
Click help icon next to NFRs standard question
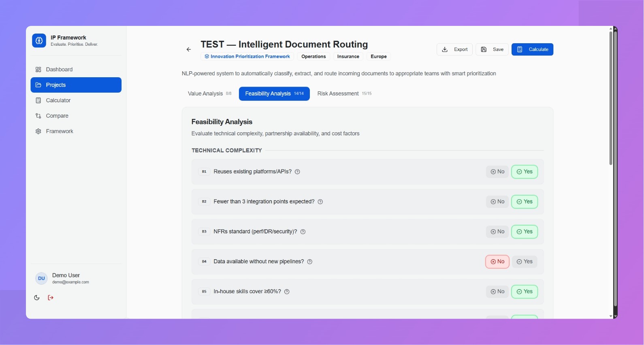(x=303, y=232)
